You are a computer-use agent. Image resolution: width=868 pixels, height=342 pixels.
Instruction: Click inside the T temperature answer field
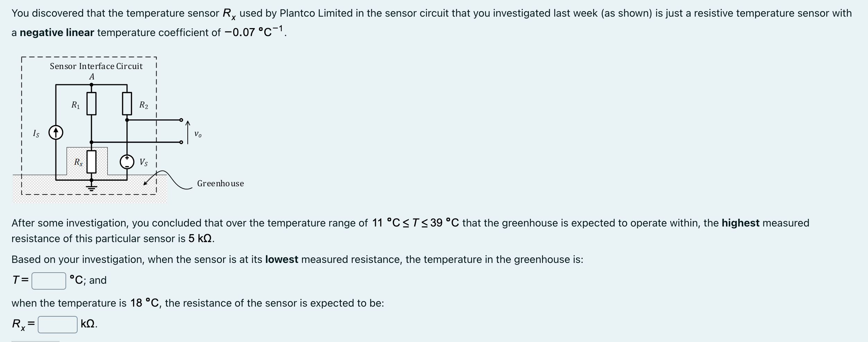tap(48, 280)
